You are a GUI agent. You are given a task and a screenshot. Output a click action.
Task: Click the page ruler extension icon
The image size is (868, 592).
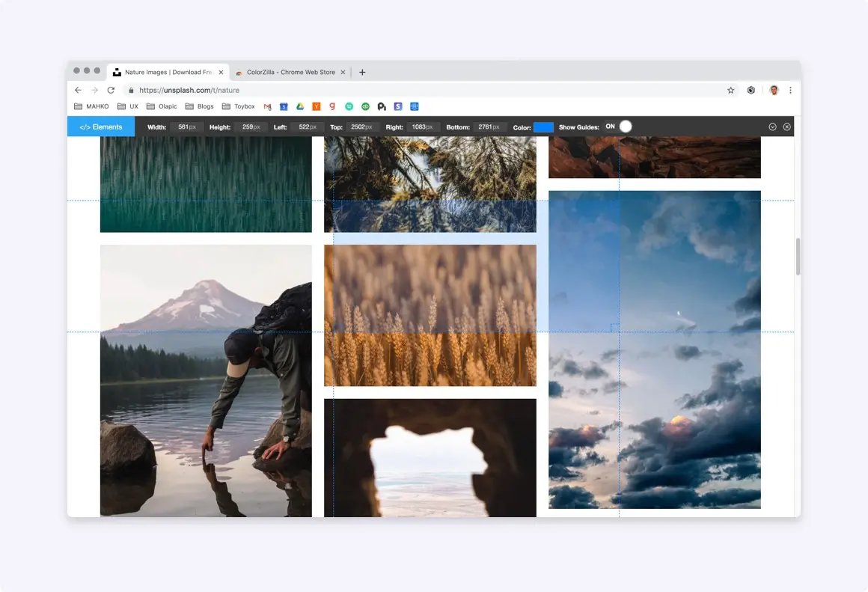(751, 91)
